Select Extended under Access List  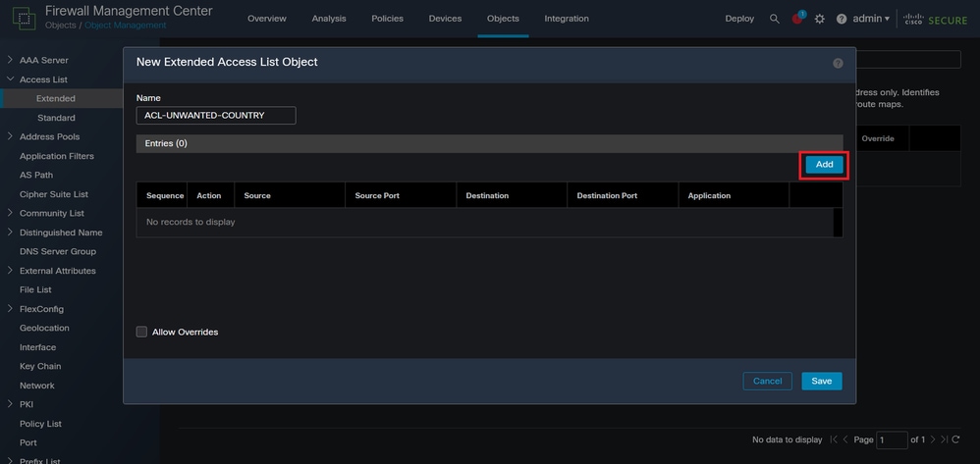click(56, 98)
